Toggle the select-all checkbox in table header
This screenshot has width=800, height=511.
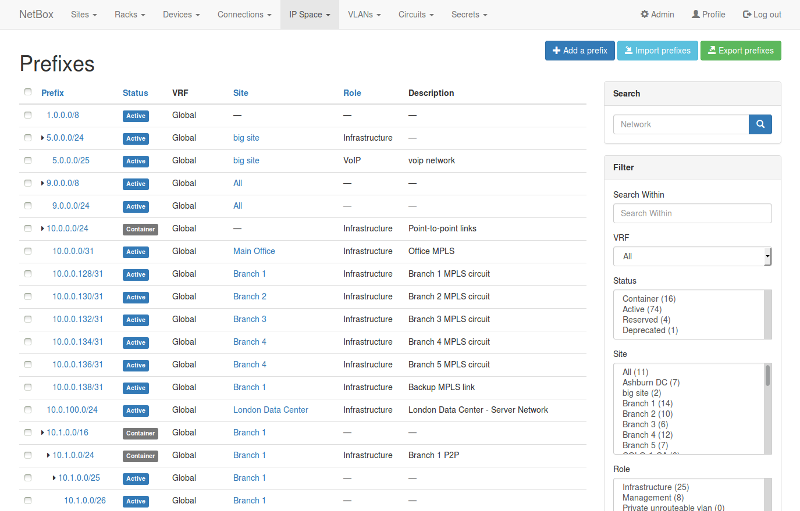[28, 93]
